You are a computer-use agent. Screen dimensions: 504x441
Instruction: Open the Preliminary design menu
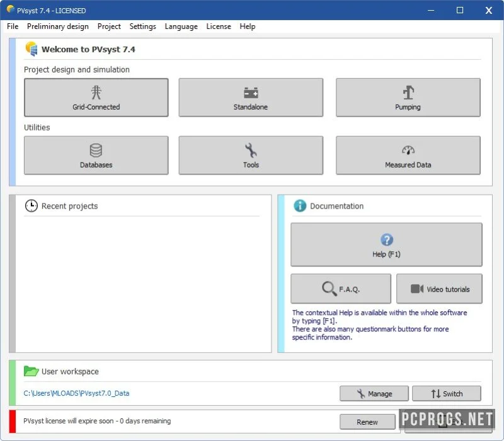tap(58, 26)
